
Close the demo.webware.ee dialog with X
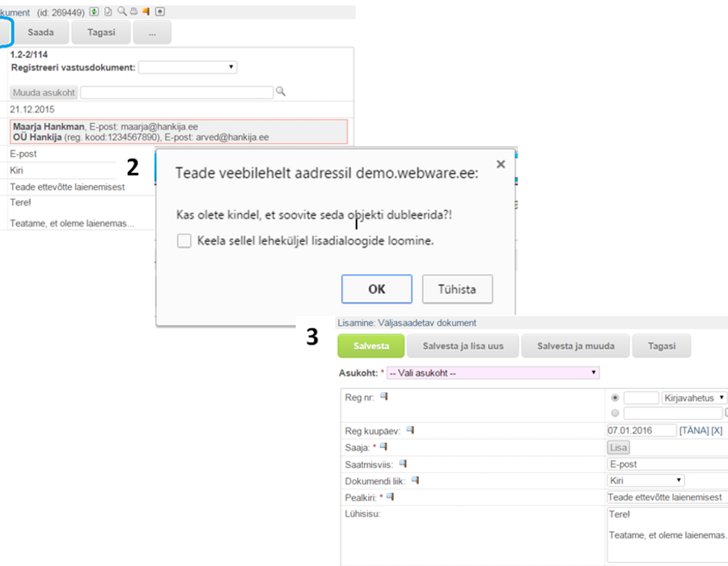501,164
